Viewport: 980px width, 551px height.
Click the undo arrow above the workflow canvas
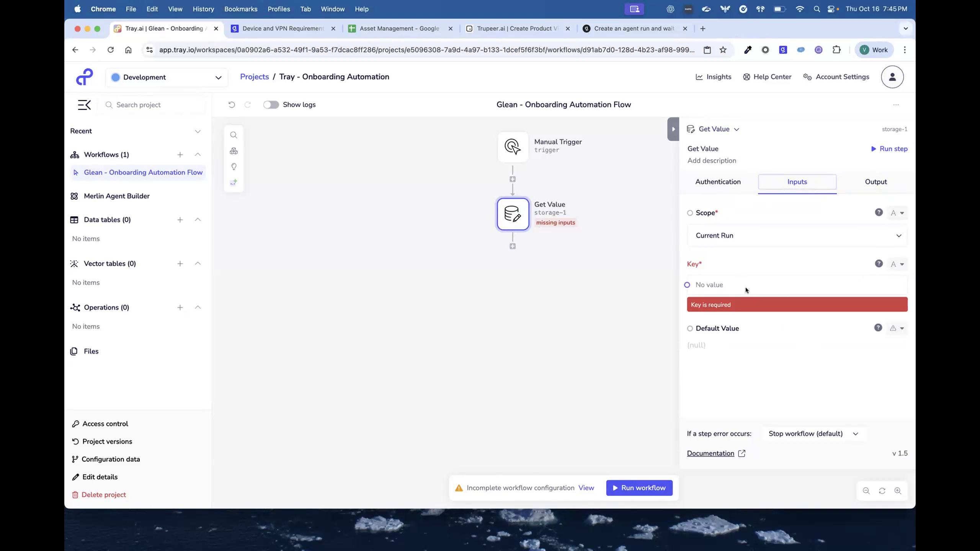click(231, 104)
